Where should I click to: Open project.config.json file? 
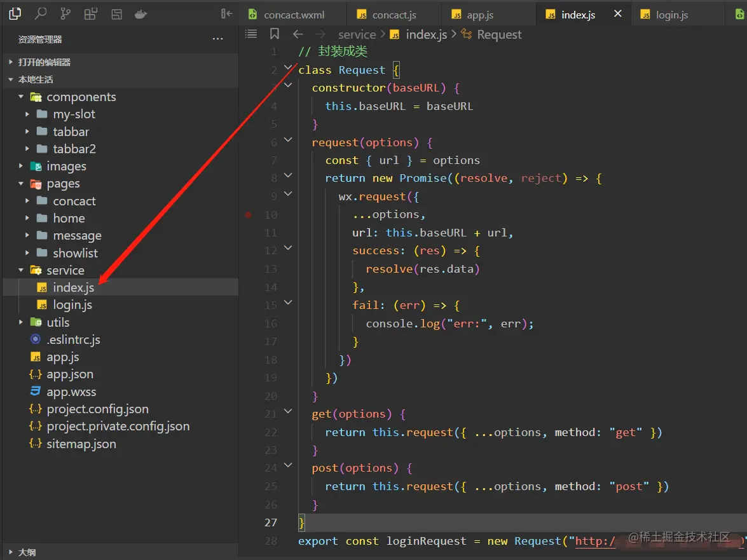119,409
